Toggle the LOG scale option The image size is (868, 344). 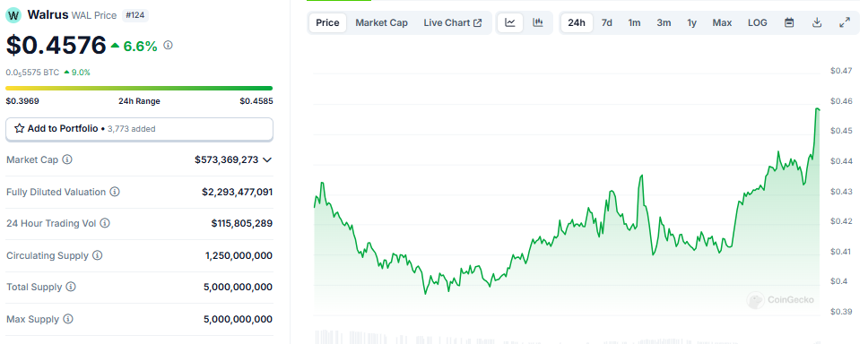tap(758, 22)
